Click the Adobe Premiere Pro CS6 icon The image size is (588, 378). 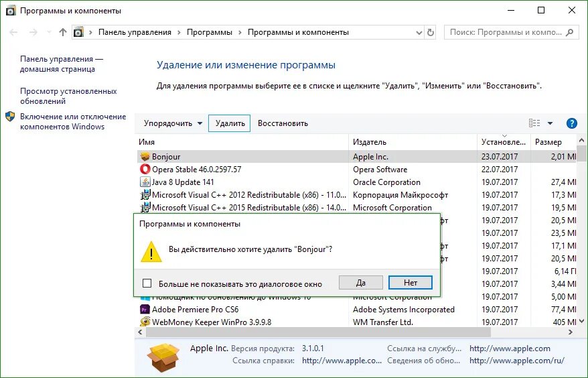tap(145, 310)
